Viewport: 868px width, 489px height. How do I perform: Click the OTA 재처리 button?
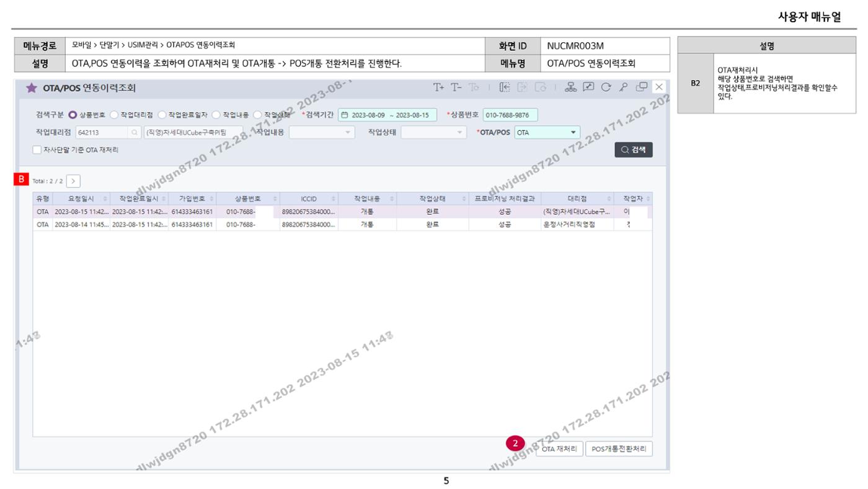click(x=559, y=449)
